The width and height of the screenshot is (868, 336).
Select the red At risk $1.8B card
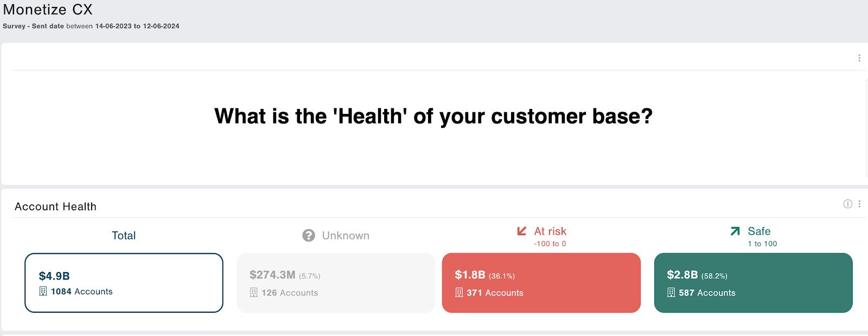point(541,283)
